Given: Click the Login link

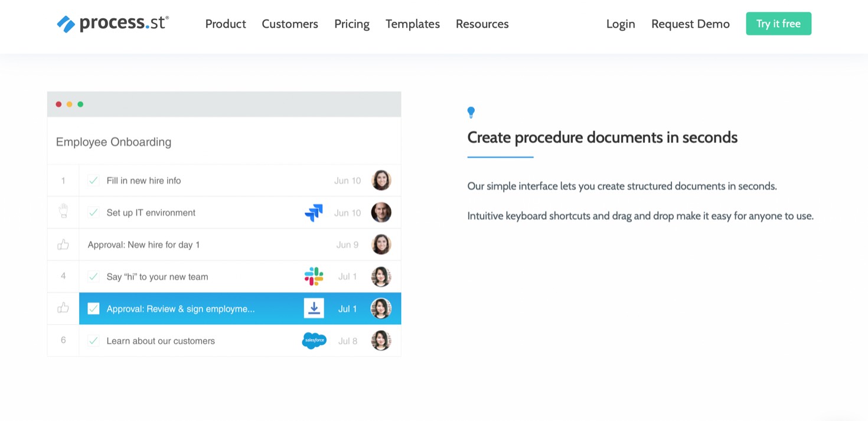Looking at the screenshot, I should [621, 24].
